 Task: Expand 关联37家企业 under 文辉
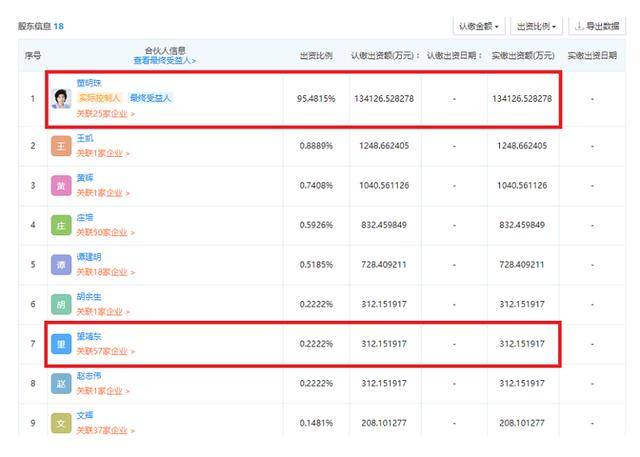105,430
